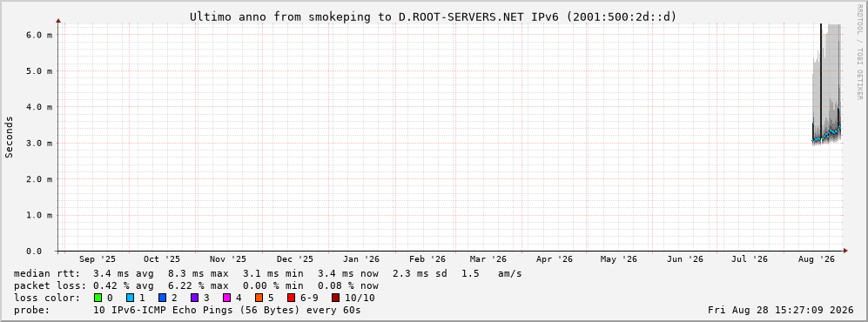Viewport: 868px width, 322px height.
Task: Click the 3.0 m y-axis label
Action: click(x=39, y=143)
